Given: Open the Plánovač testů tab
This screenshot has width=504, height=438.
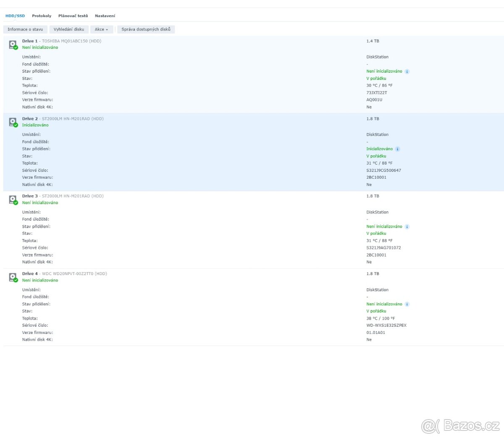Looking at the screenshot, I should click(73, 16).
